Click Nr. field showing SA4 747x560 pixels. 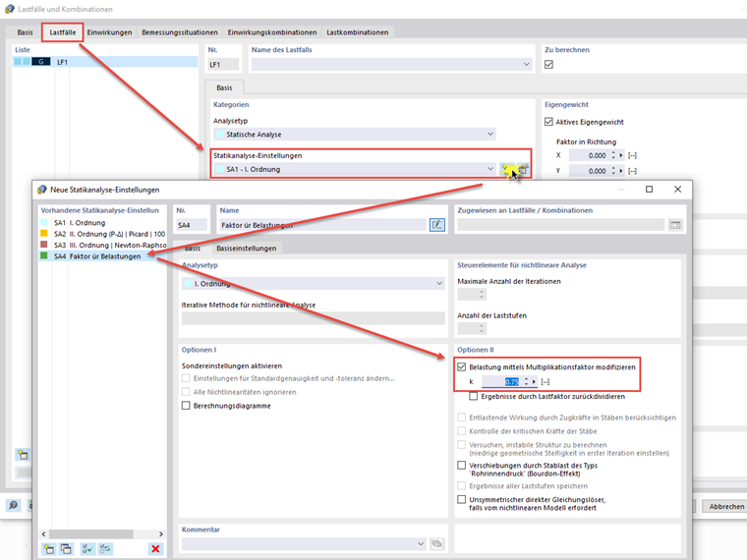pos(192,225)
